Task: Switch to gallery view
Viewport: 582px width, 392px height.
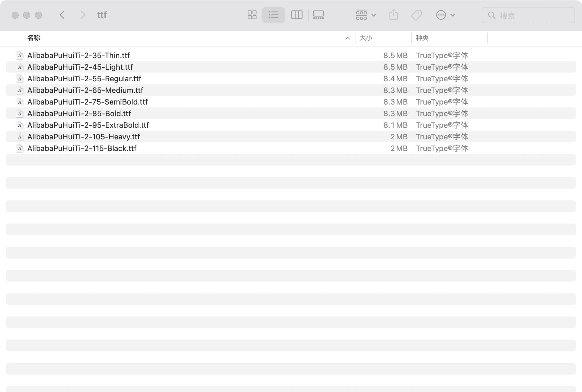Action: click(x=319, y=15)
